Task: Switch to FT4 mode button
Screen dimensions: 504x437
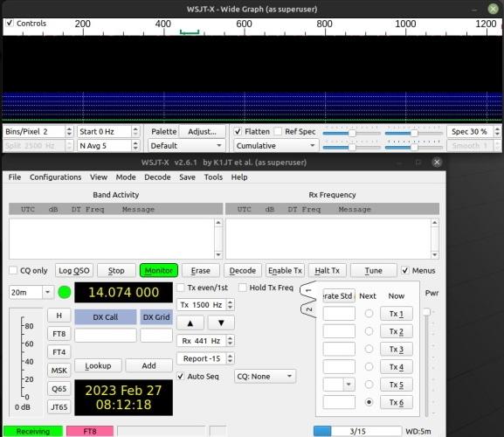Action: (x=59, y=352)
